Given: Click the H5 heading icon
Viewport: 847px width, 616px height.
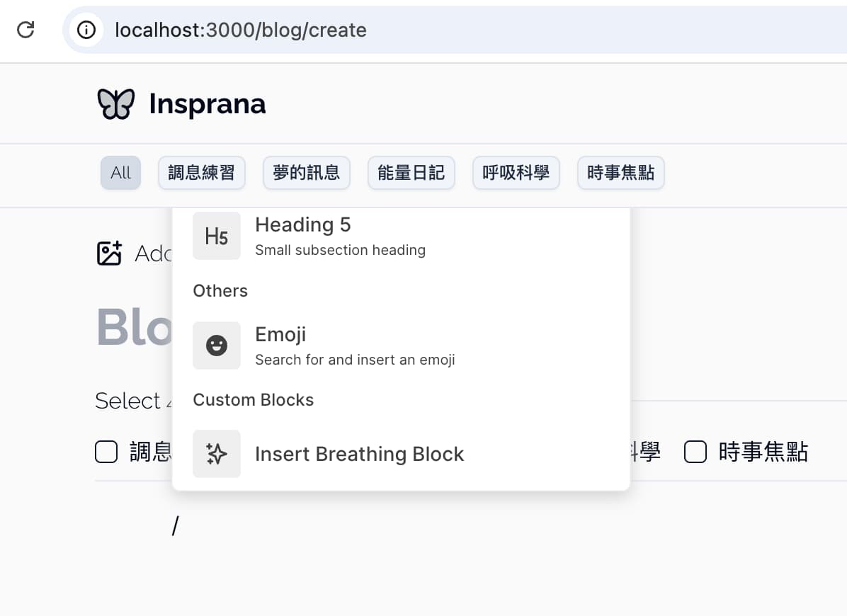Looking at the screenshot, I should pyautogui.click(x=216, y=236).
